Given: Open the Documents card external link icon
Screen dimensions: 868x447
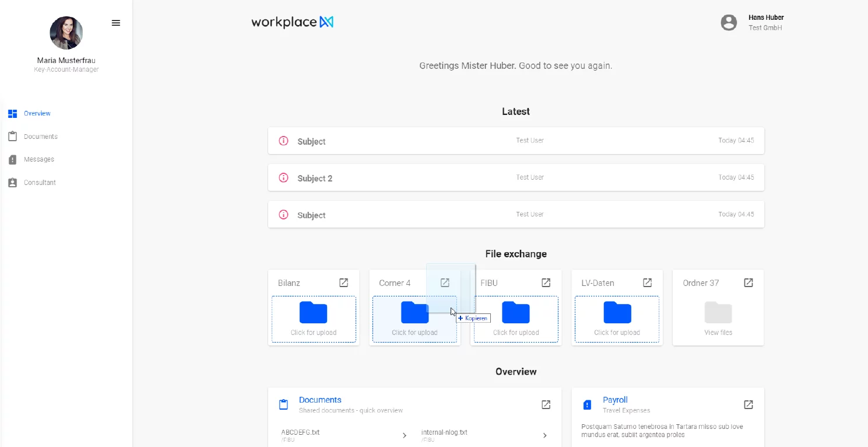Looking at the screenshot, I should 546,404.
